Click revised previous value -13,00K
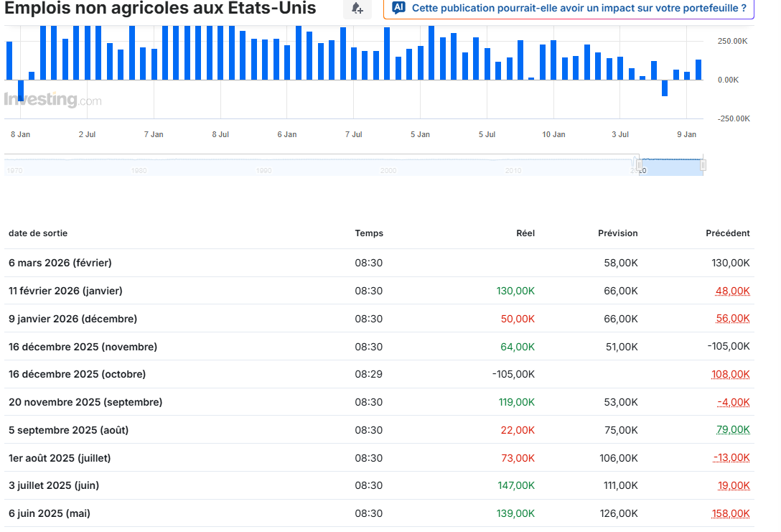 [731, 457]
